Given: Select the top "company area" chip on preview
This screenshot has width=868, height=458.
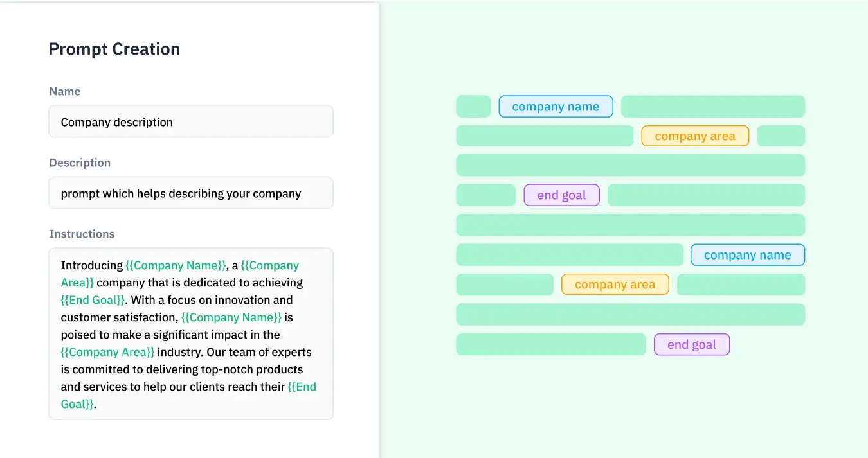Looking at the screenshot, I should 694,136.
